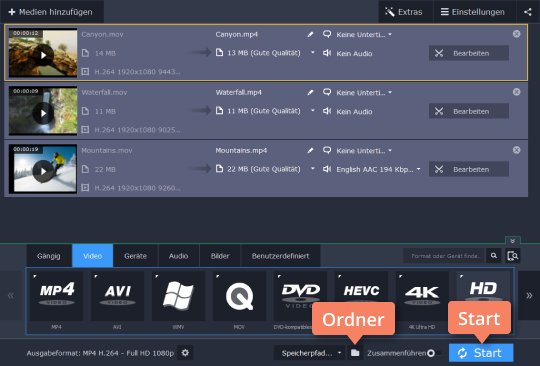The height and width of the screenshot is (366, 540).
Task: Switch to the Benutzerdefiniert tab
Action: click(x=280, y=256)
